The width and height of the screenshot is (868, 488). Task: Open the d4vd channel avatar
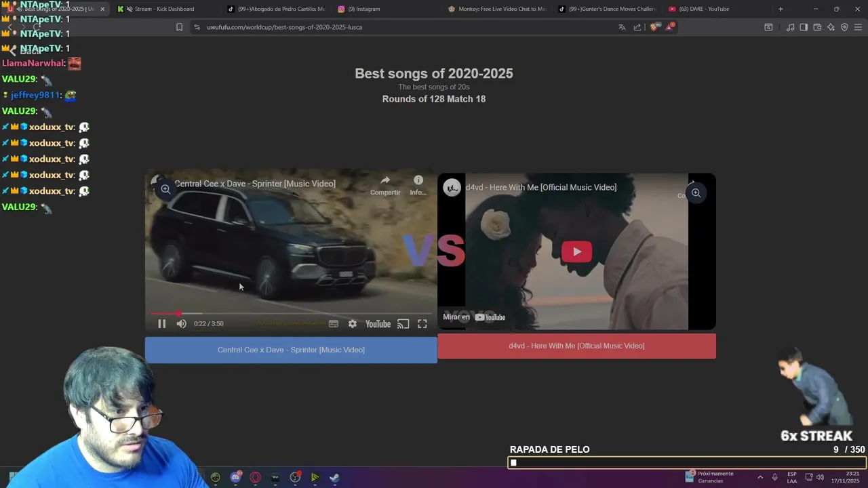(452, 187)
